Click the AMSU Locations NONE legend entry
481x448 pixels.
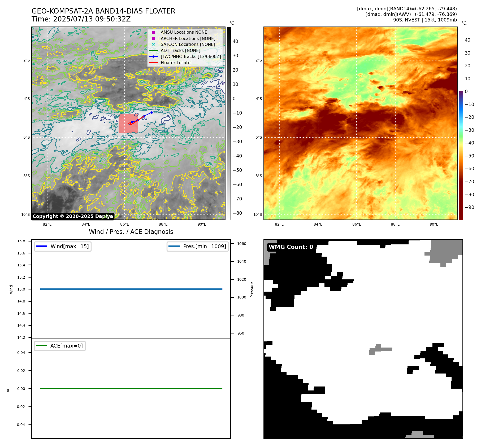tap(184, 32)
